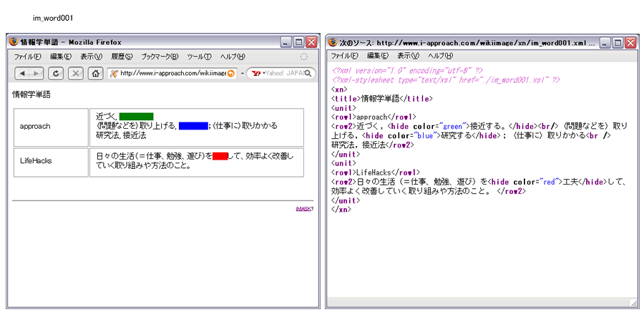Click the Stop loading X icon
Screen dimensions: 644x322
click(76, 73)
